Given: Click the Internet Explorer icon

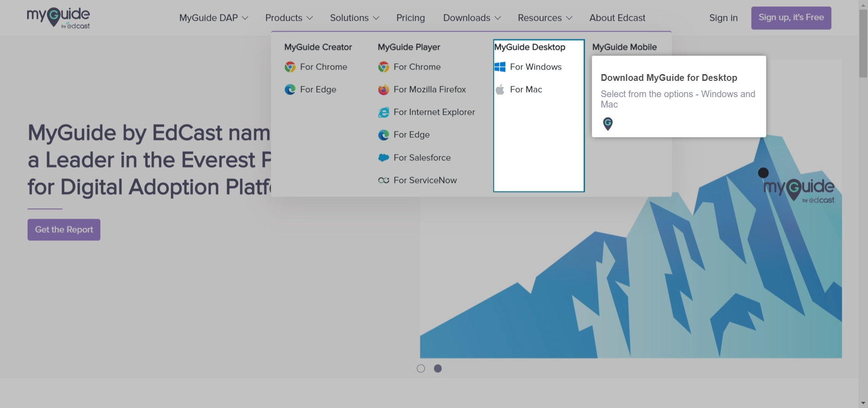Looking at the screenshot, I should tap(383, 112).
